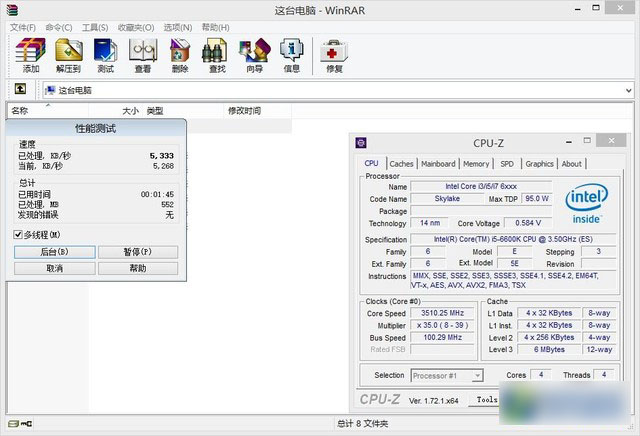
Task: Go up one folder level arrow icon
Action: 20,89
